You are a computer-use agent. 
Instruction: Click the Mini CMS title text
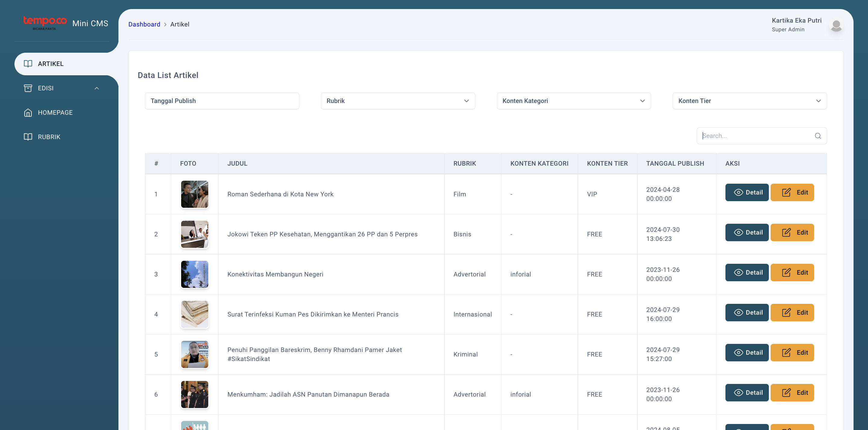(90, 23)
